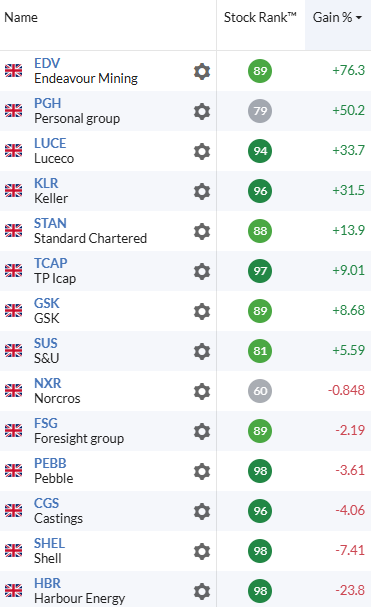Open the Luceco row gear menu
371x607 pixels.
click(x=202, y=151)
